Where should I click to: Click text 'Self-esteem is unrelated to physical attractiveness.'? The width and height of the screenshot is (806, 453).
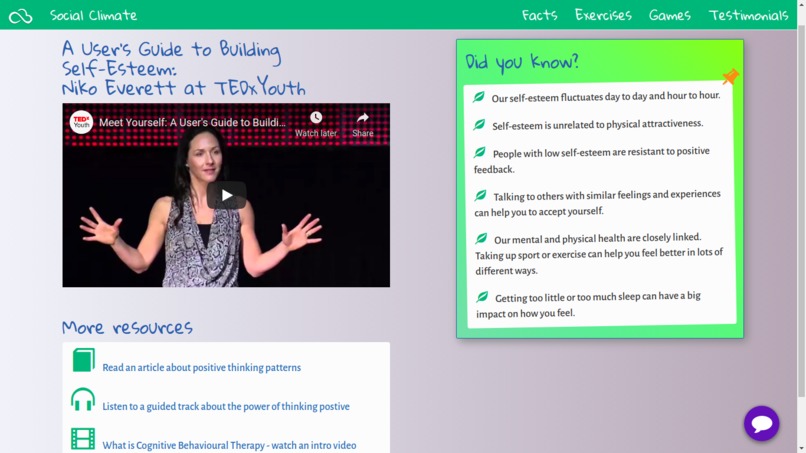[597, 124]
